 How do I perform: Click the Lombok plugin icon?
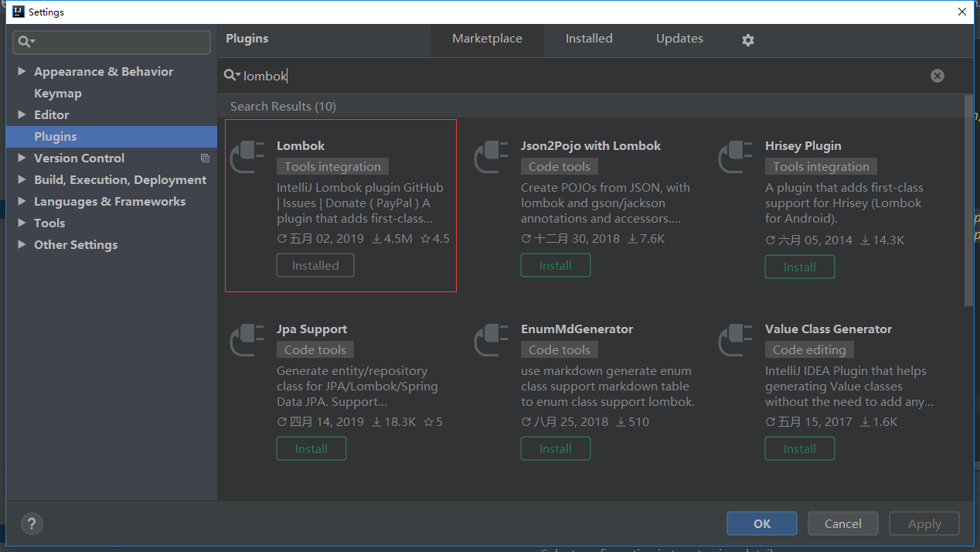point(247,157)
